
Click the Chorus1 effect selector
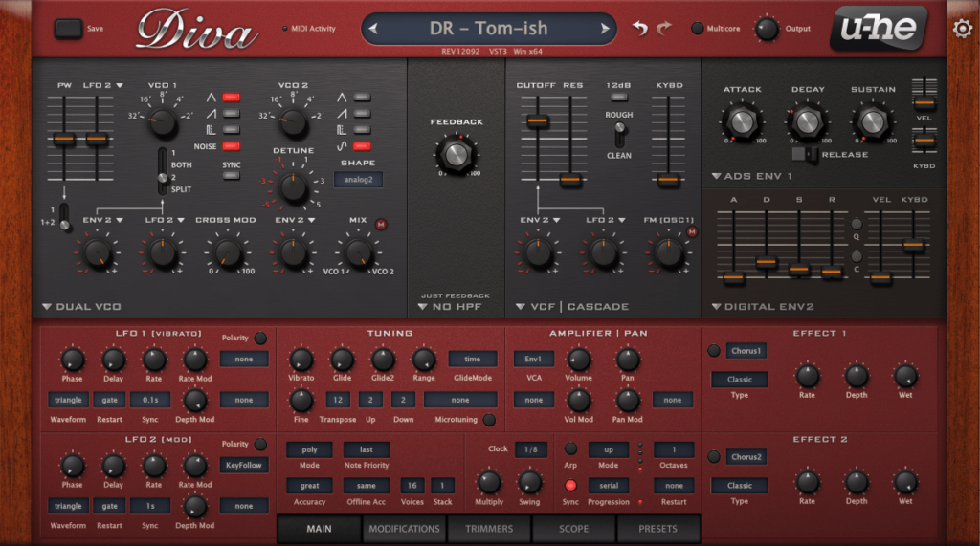pos(746,351)
